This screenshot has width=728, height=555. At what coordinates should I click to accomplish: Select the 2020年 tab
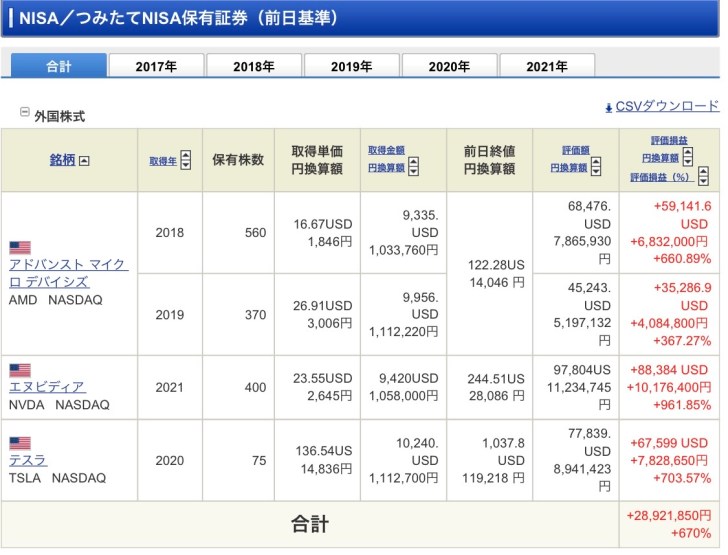point(449,67)
